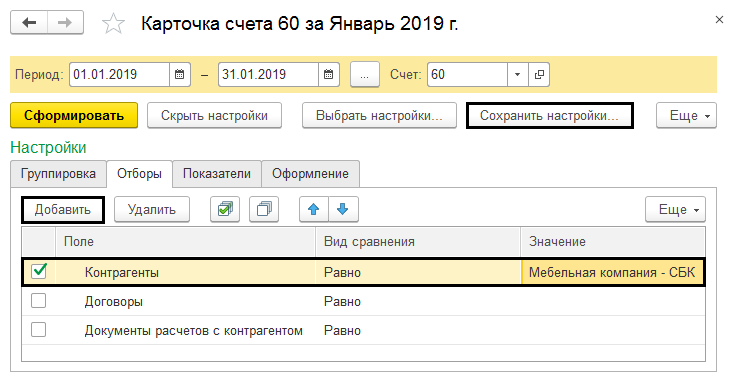
Task: Open the calendar for the end date
Action: click(x=329, y=74)
